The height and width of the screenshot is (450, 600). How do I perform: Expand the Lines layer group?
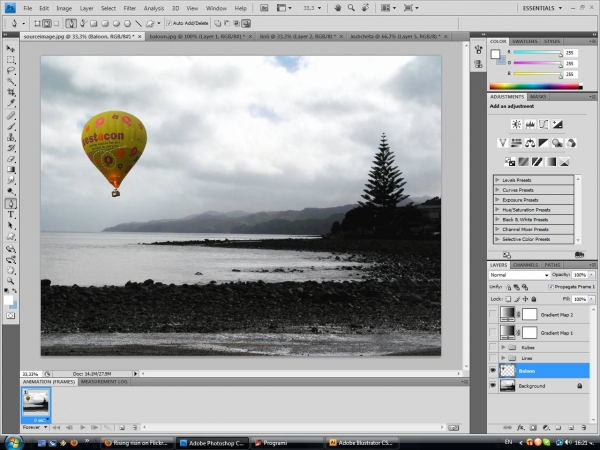pyautogui.click(x=503, y=358)
